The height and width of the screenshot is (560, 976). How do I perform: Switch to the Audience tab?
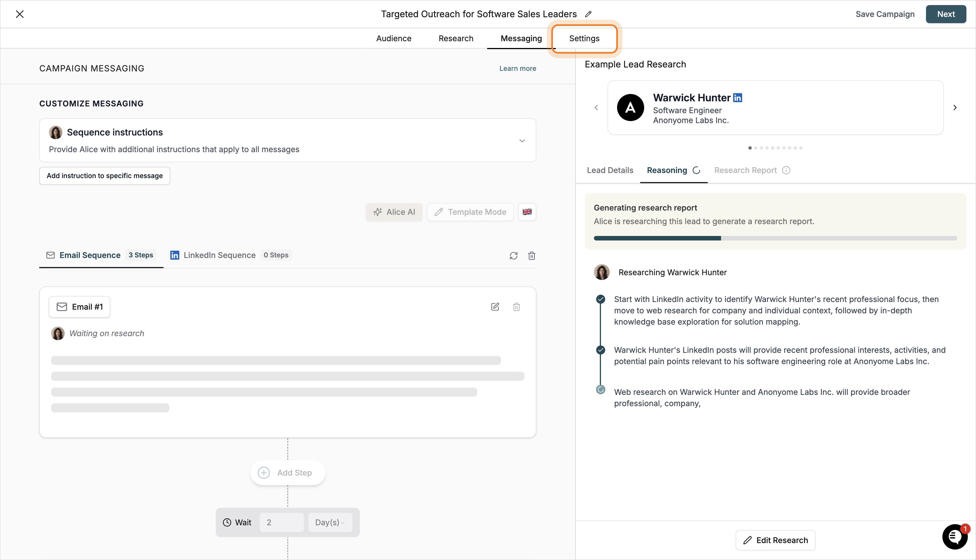394,38
